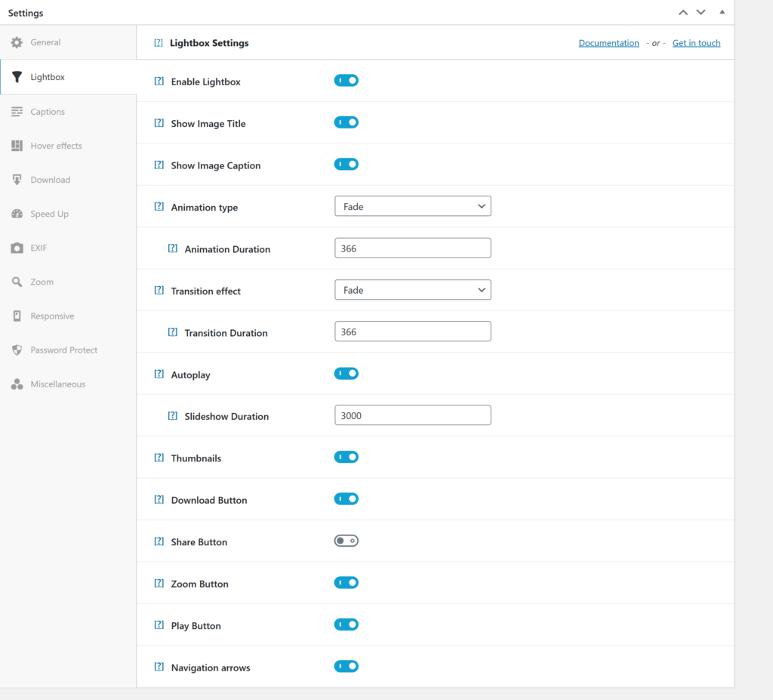Select the shield icon for Password Protect
The height and width of the screenshot is (700, 773).
coord(17,350)
